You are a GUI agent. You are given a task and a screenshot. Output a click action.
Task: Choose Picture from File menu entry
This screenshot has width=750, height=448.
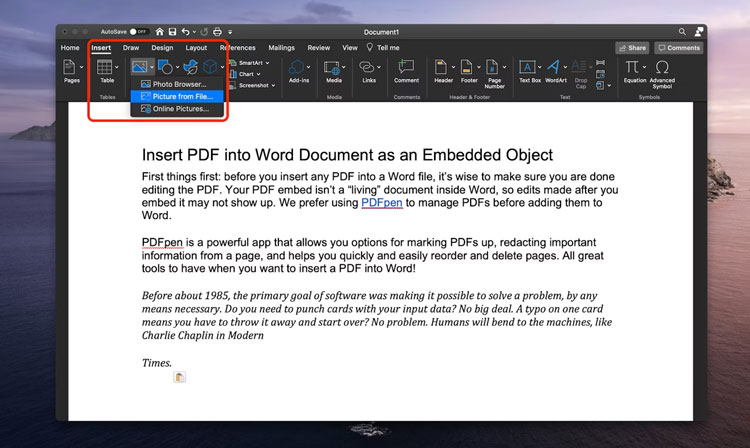point(181,96)
